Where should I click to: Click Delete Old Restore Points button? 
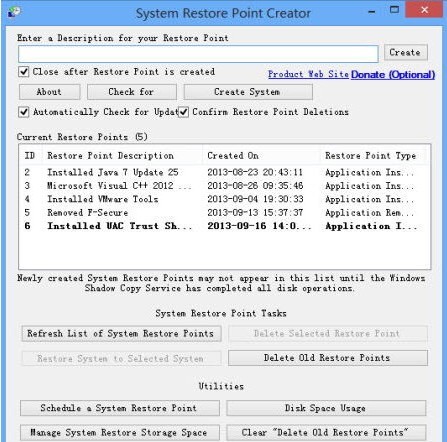pos(328,358)
